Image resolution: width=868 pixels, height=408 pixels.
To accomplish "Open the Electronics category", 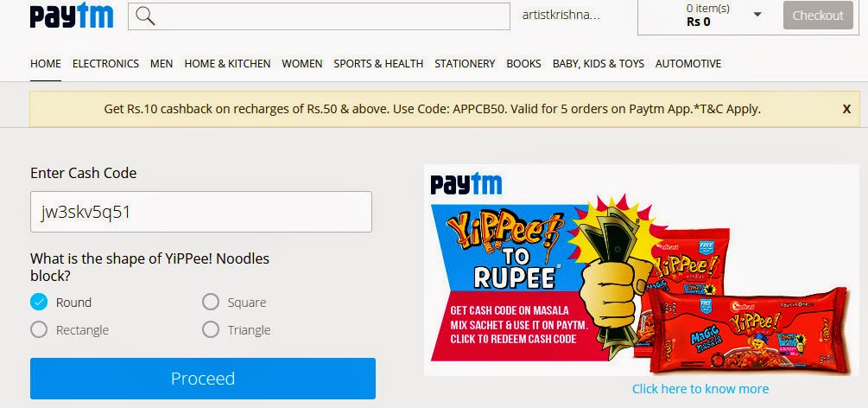I will click(x=105, y=64).
